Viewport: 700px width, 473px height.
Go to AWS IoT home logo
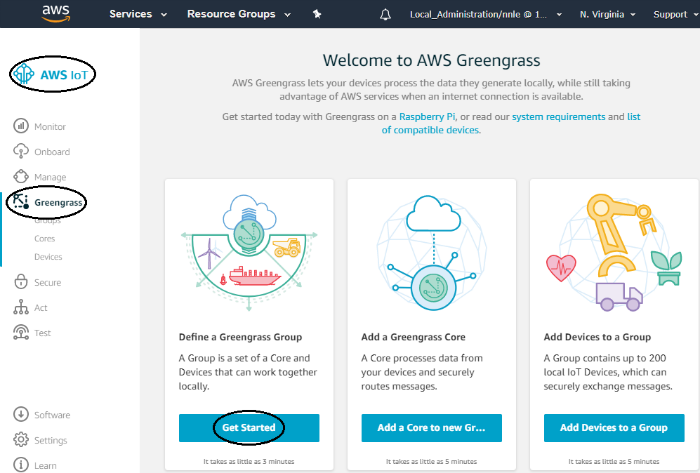point(52,74)
